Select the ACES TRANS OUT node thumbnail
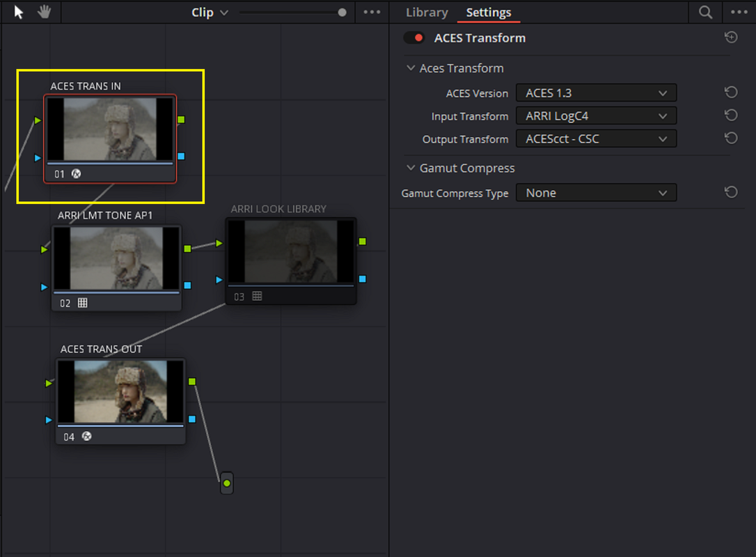Image resolution: width=756 pixels, height=557 pixels. (120, 391)
